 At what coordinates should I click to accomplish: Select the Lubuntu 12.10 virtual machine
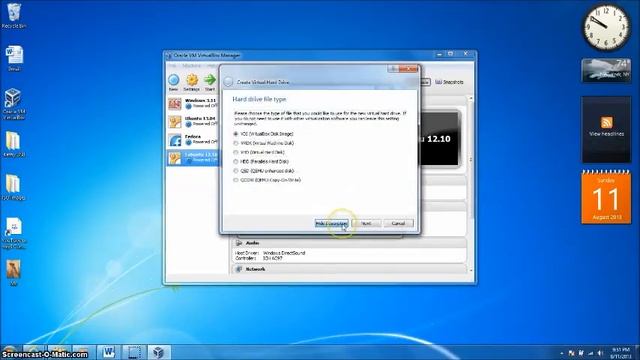[193, 157]
